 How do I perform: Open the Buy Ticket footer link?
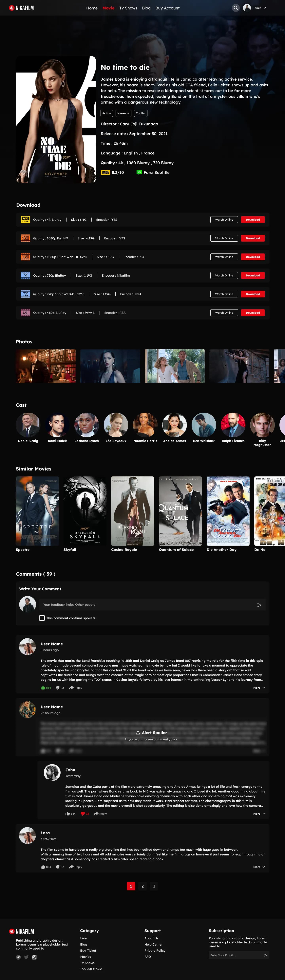[x=88, y=950]
